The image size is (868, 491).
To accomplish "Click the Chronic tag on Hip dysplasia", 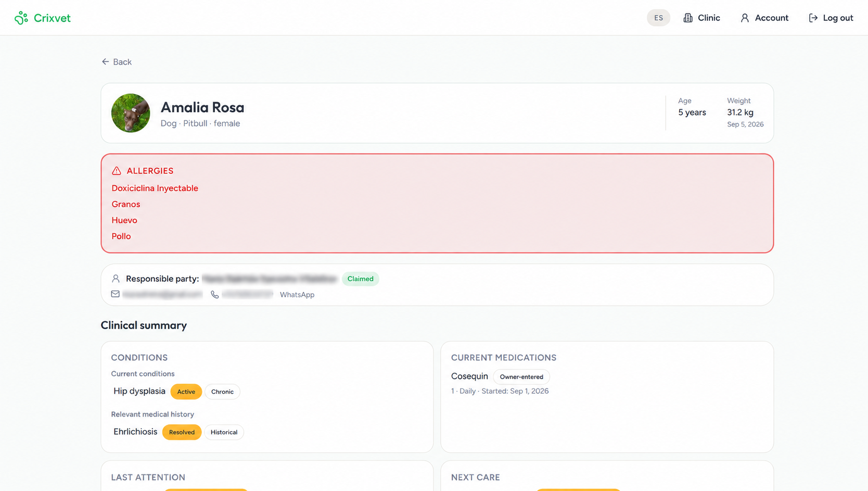I will point(222,392).
